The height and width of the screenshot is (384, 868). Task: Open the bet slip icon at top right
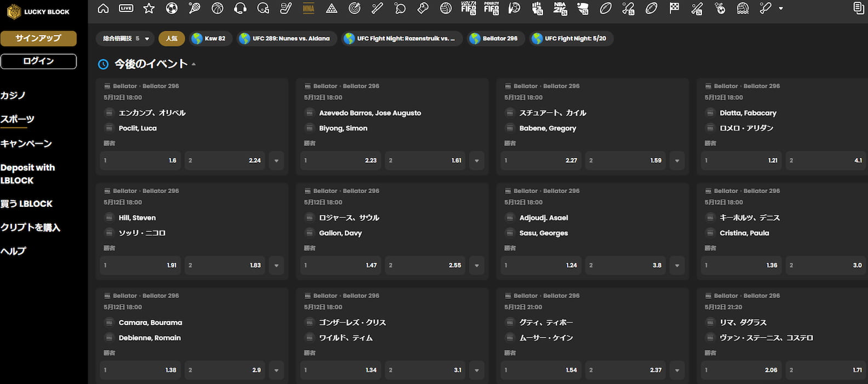[x=858, y=8]
